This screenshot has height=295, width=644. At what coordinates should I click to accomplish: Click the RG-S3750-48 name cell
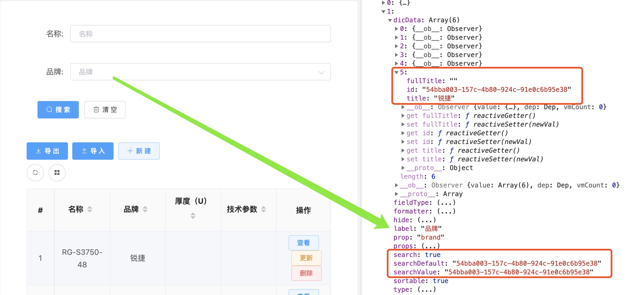[82, 258]
